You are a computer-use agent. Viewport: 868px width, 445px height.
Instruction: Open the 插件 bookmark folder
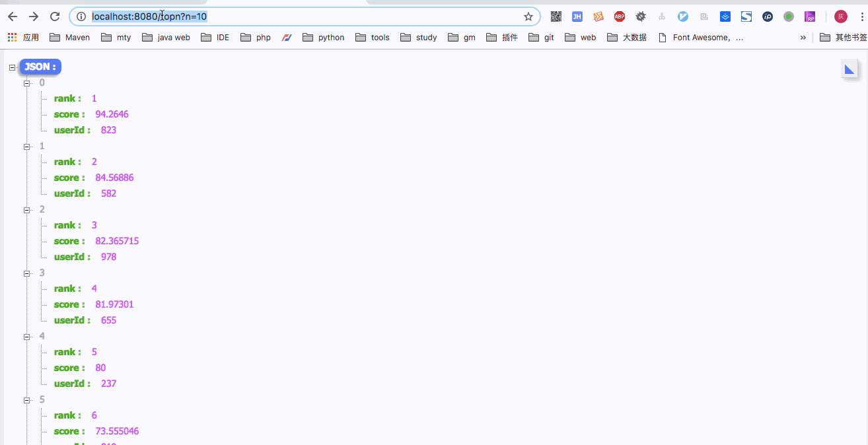[502, 38]
